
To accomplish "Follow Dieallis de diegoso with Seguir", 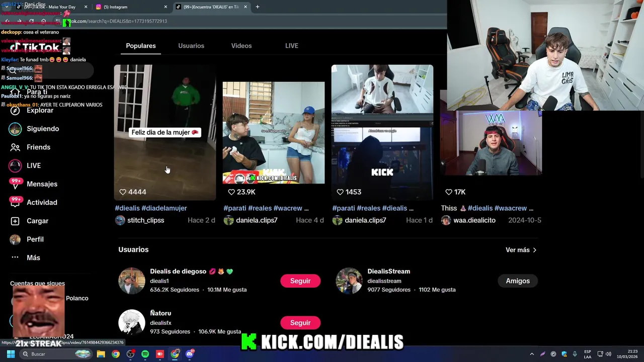I will (300, 281).
